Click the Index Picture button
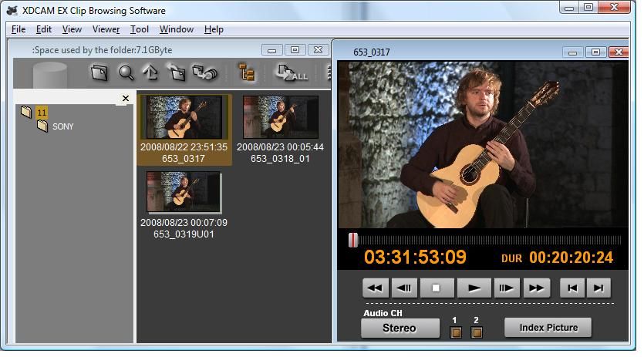The height and width of the screenshot is (357, 644). click(x=548, y=328)
